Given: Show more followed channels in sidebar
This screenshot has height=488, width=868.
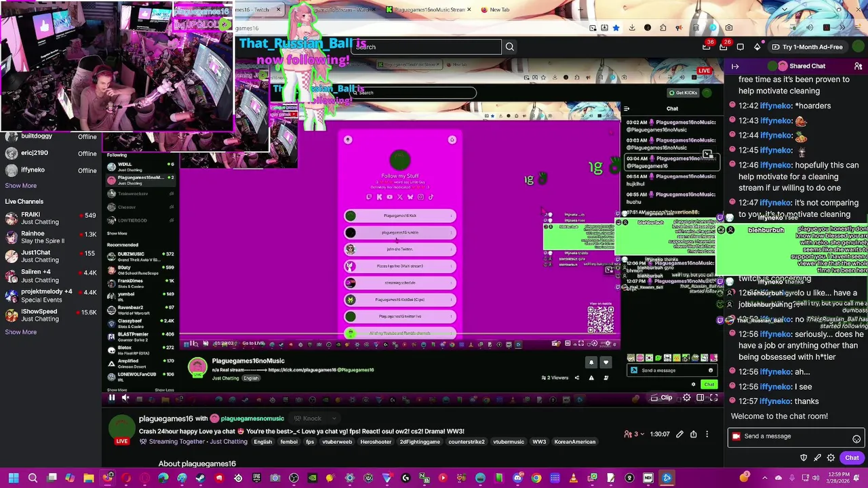Looking at the screenshot, I should click(21, 186).
